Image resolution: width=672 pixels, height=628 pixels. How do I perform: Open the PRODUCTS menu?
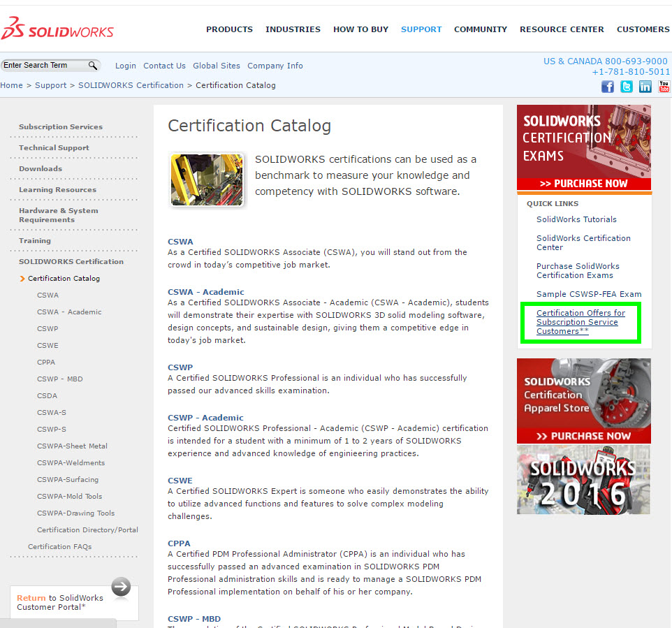229,29
